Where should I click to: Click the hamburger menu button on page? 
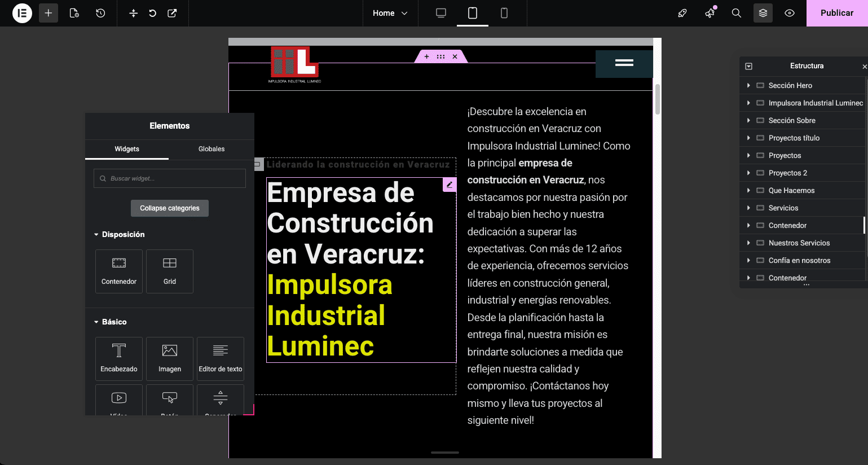point(624,63)
